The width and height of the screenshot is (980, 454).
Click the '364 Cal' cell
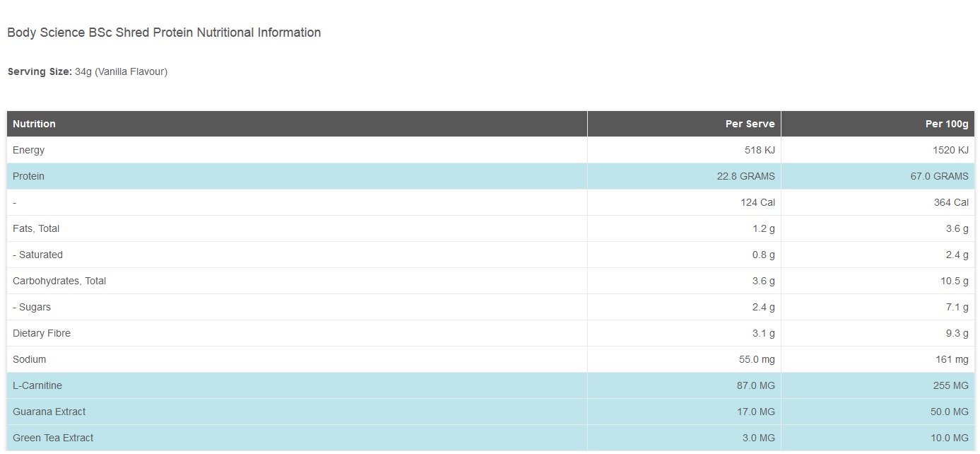tap(878, 202)
